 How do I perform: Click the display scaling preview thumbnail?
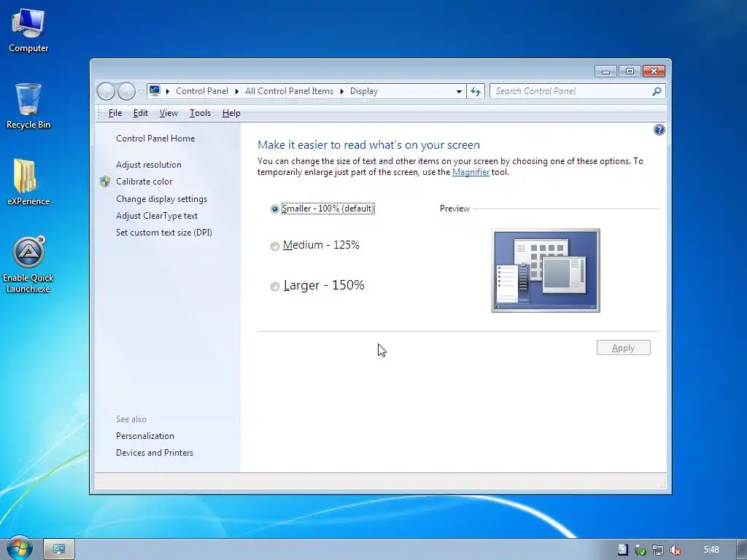[546, 271]
